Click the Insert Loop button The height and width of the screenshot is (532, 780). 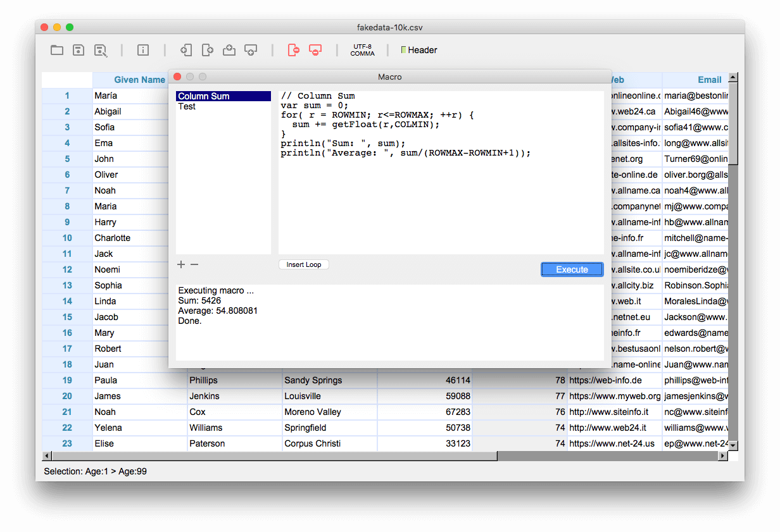coord(303,264)
